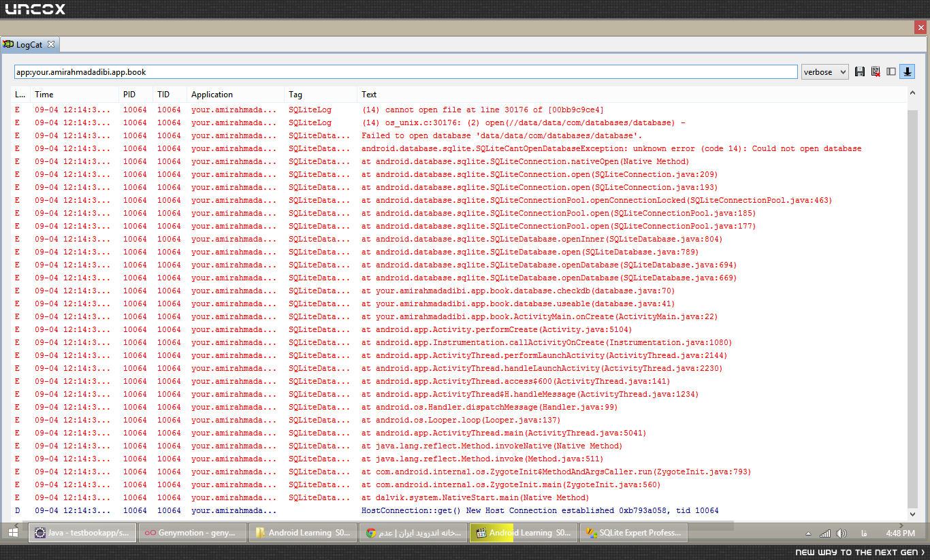Screen dimensions: 930x560
Task: Click the Application column header
Action: [236, 95]
